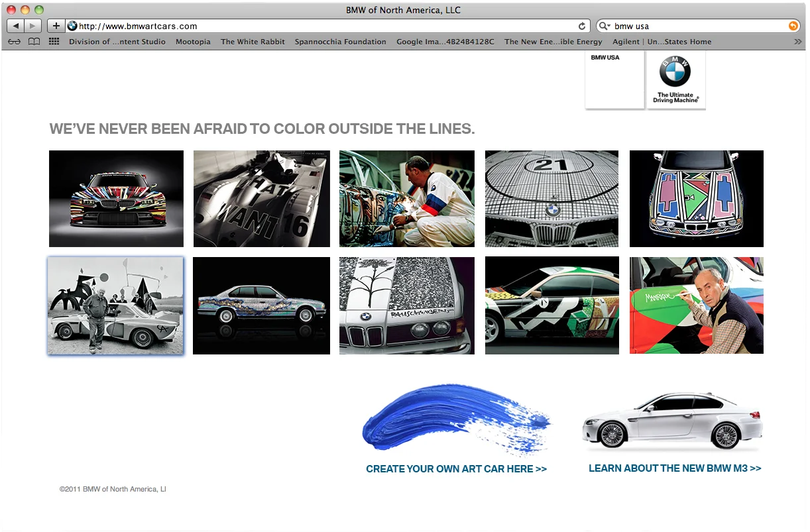Open the colorful striped race car thumbnail
The width and height of the screenshot is (810, 532).
point(116,199)
